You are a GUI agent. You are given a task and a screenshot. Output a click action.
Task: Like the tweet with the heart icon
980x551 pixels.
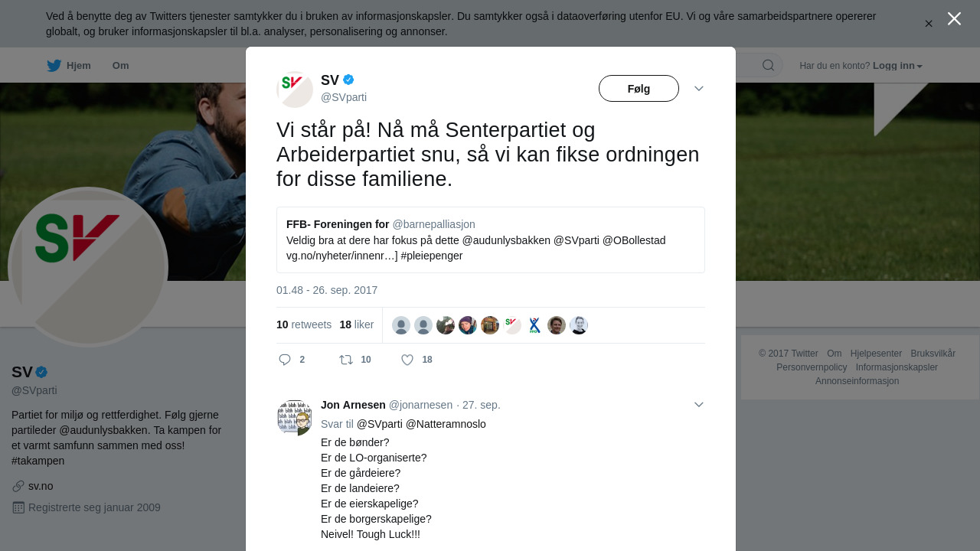pyautogui.click(x=407, y=360)
